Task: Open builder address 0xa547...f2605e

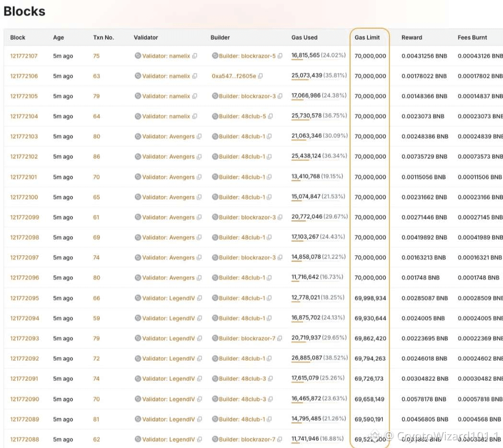Action: 234,76
